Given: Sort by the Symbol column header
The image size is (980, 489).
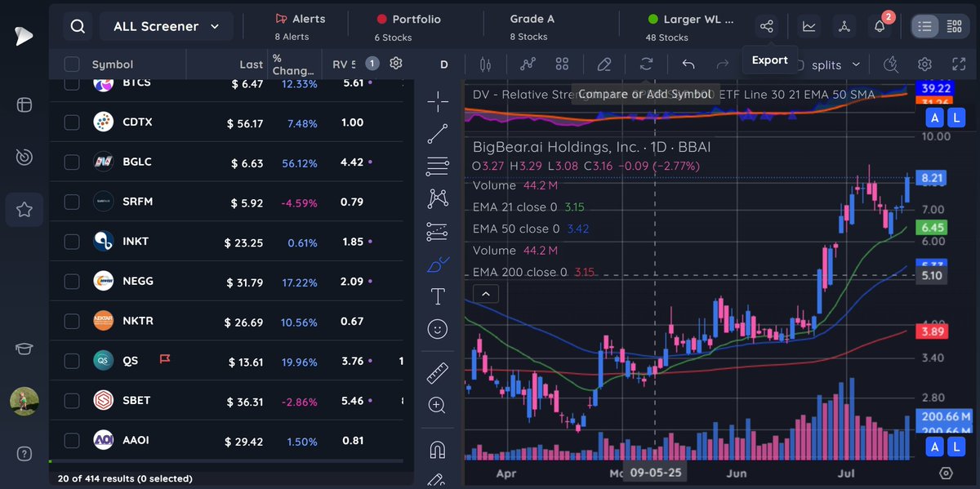Looking at the screenshot, I should (113, 64).
